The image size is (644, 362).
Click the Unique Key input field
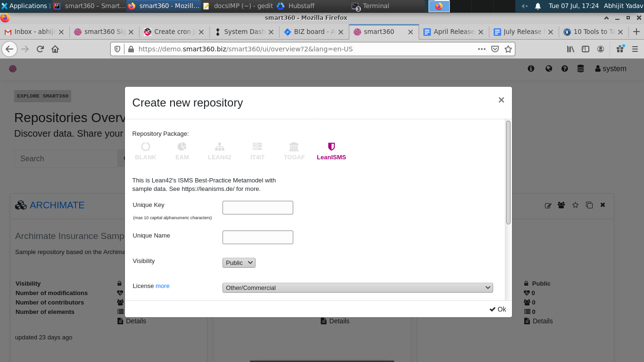tap(258, 207)
